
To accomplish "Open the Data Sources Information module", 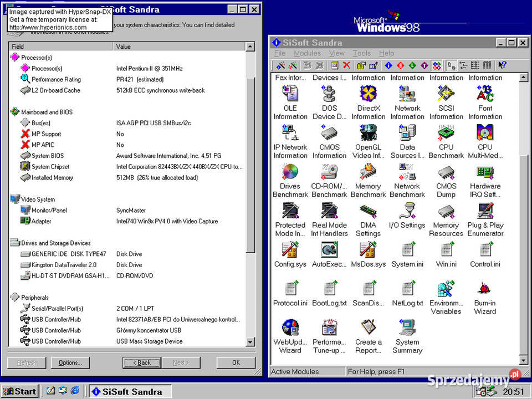I will [x=407, y=142].
